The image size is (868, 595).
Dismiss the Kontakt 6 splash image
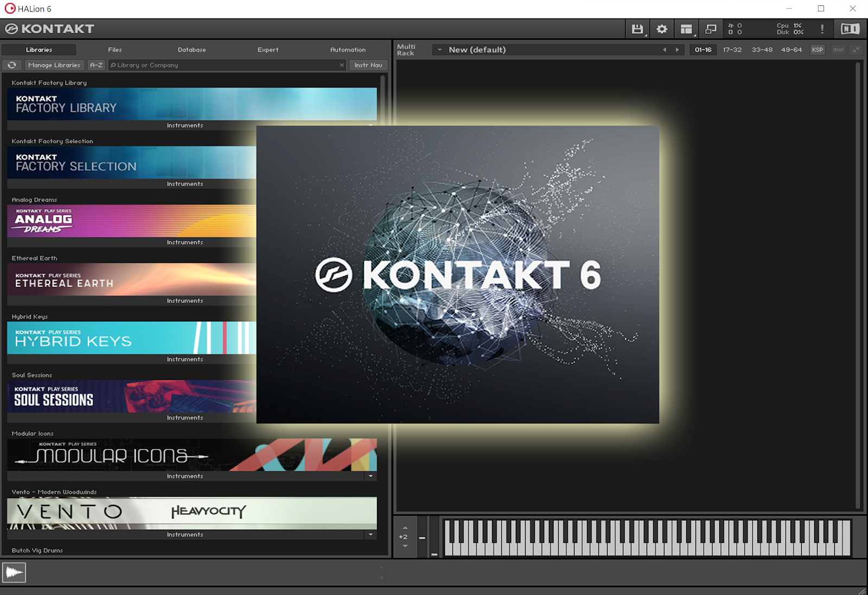pos(458,275)
